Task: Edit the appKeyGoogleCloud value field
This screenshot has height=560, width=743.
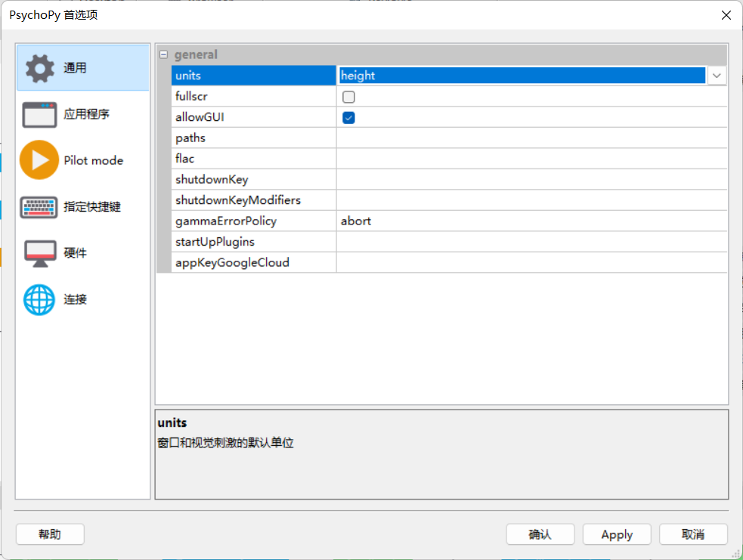Action: [531, 263]
